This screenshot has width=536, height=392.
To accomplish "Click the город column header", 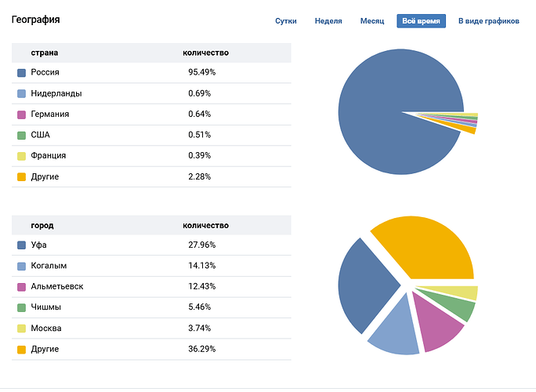I will (x=42, y=226).
